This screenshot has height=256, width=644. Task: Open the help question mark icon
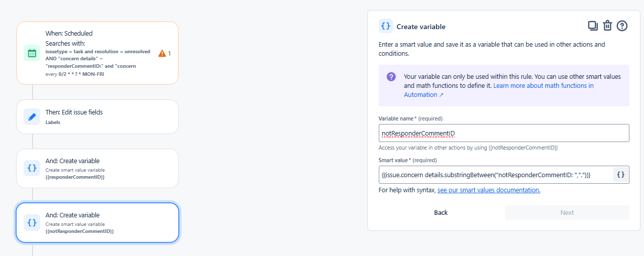[622, 26]
